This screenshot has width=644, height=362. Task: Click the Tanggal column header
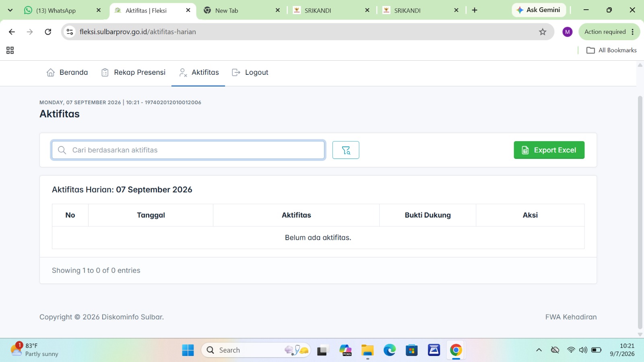coord(151,215)
